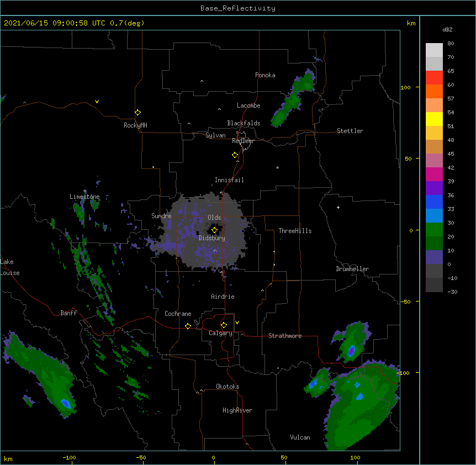Click the yellow radar site marker near Olds
Screen dimensions: 476x465
pos(214,230)
